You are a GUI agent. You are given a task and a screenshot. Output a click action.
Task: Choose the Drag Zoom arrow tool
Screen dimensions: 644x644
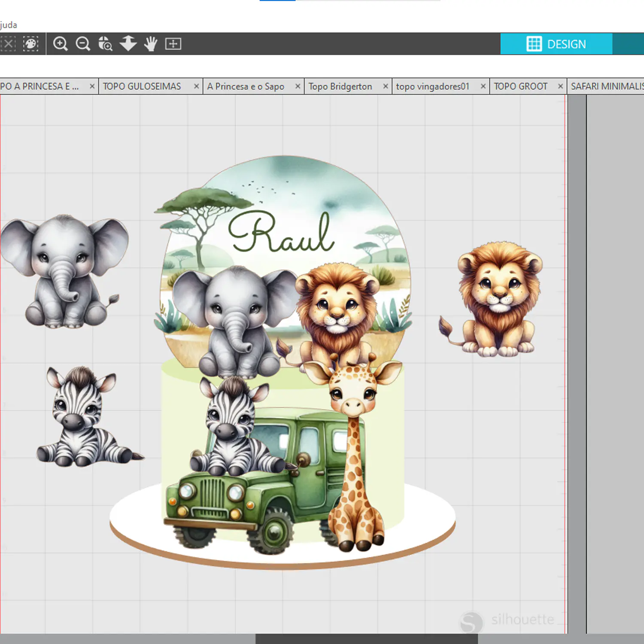tap(128, 44)
